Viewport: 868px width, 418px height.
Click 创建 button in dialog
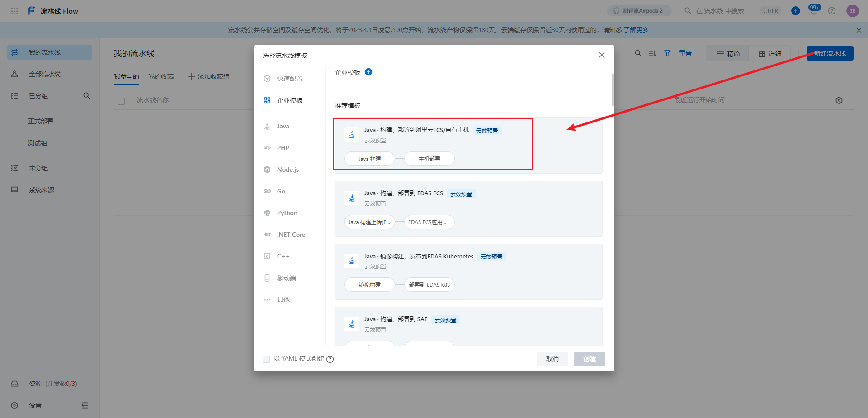(590, 359)
